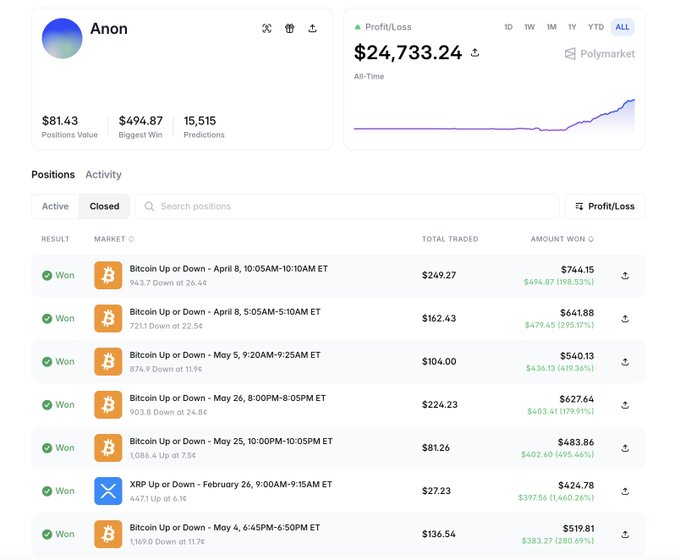Sort by the Market column arrows
The height and width of the screenshot is (560, 680).
point(131,239)
